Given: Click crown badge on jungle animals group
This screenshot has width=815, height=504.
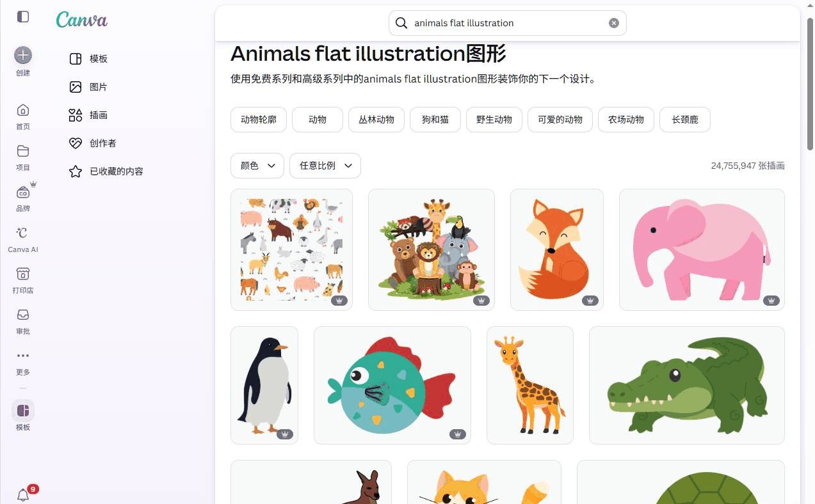Looking at the screenshot, I should (x=481, y=301).
